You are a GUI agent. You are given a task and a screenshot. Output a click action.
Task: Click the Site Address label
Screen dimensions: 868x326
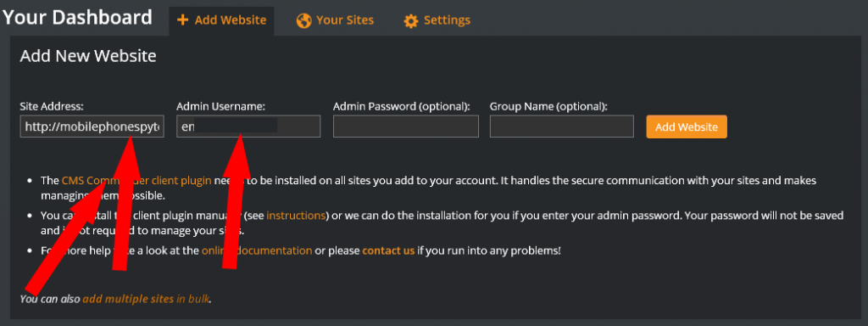coord(52,106)
